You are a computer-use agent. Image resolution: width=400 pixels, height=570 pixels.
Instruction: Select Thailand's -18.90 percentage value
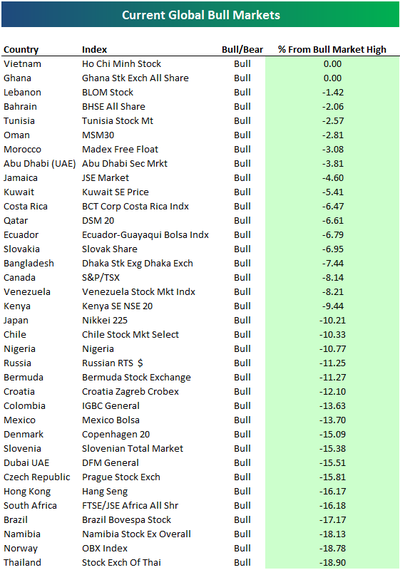point(333,563)
